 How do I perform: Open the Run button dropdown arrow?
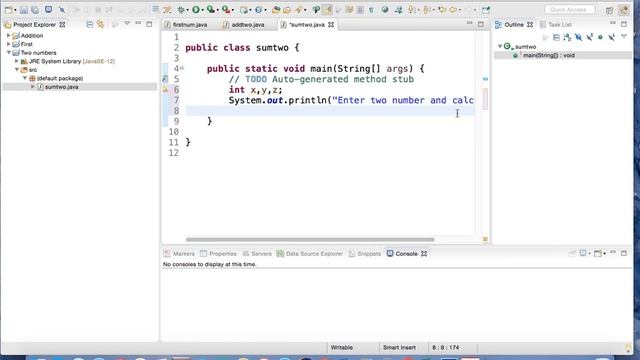pos(203,10)
